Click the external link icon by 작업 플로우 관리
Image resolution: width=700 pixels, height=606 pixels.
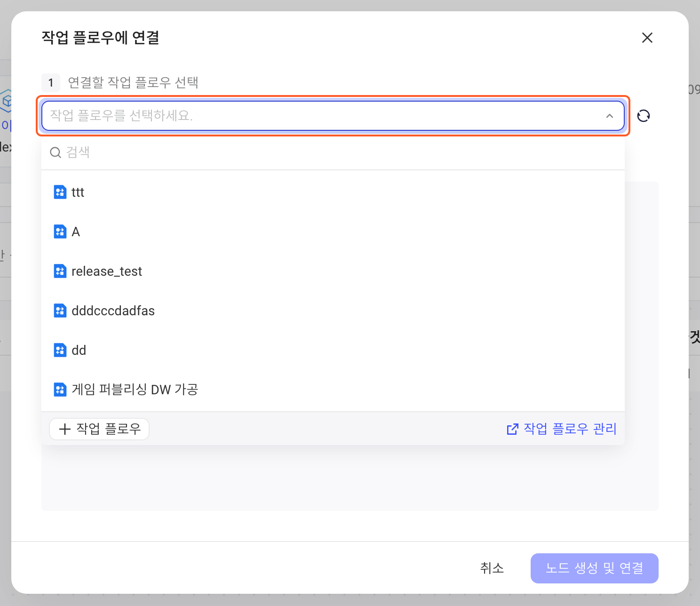(x=512, y=429)
